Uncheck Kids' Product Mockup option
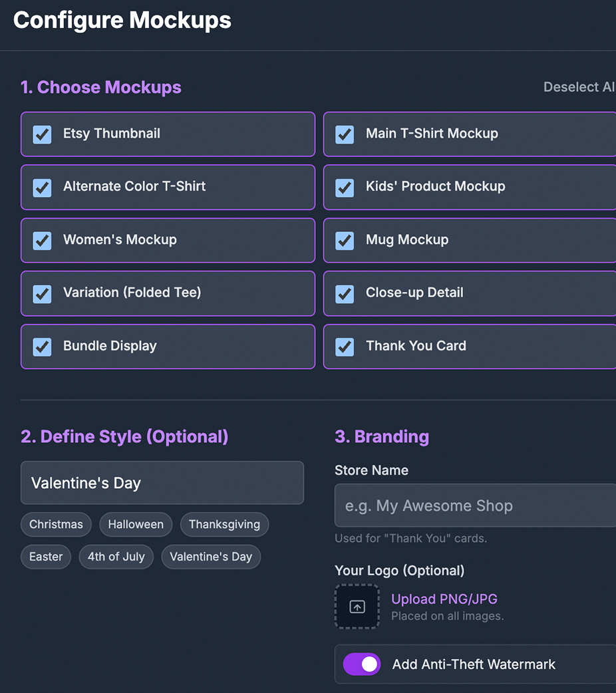 click(345, 187)
